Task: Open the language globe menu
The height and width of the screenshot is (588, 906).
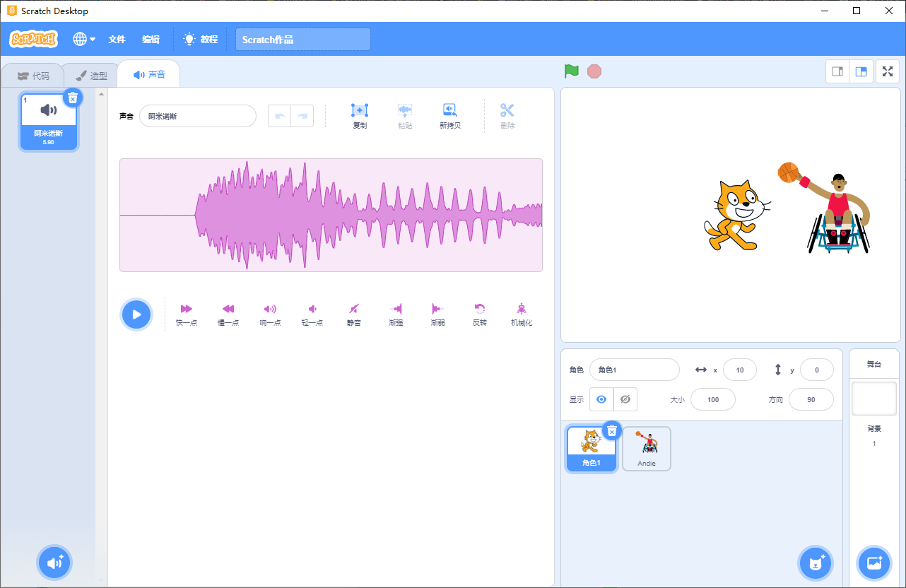Action: point(84,40)
